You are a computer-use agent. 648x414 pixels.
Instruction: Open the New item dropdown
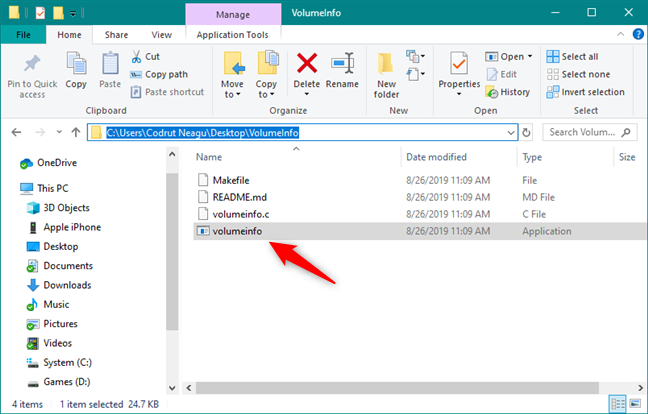pos(415,56)
